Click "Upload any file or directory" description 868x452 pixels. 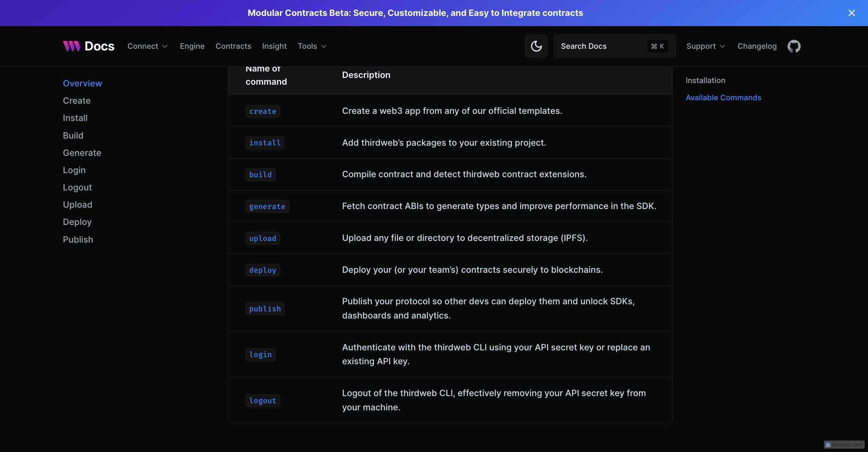[465, 238]
